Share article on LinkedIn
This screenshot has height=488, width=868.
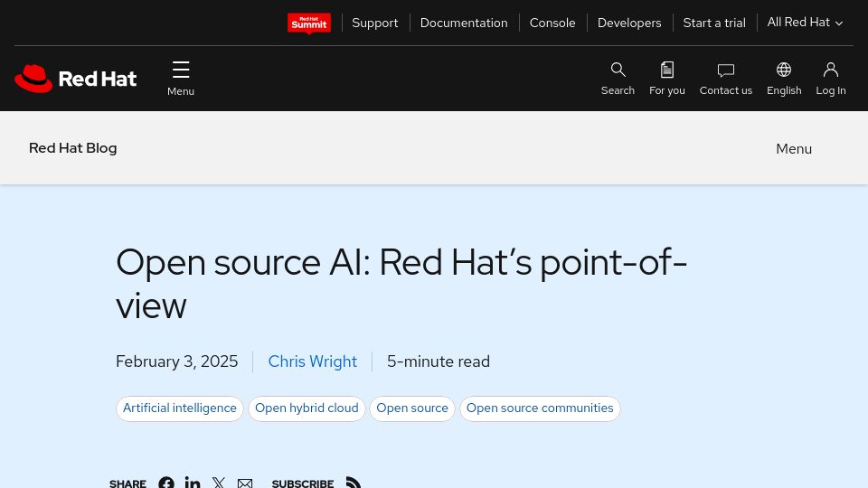(x=193, y=483)
